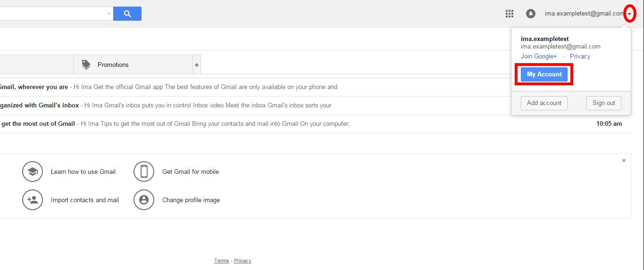644x270 pixels.
Task: Click Import contacts and mail link
Action: pyautogui.click(x=85, y=200)
